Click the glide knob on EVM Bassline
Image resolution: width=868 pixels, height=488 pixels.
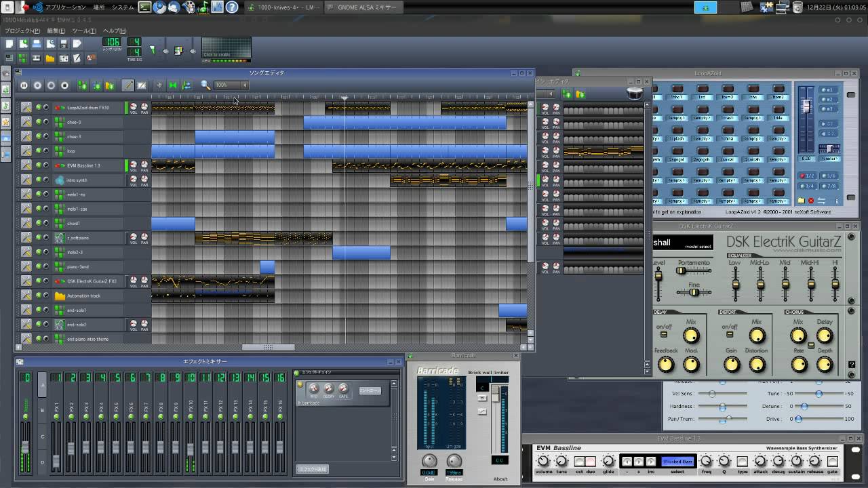(x=609, y=462)
